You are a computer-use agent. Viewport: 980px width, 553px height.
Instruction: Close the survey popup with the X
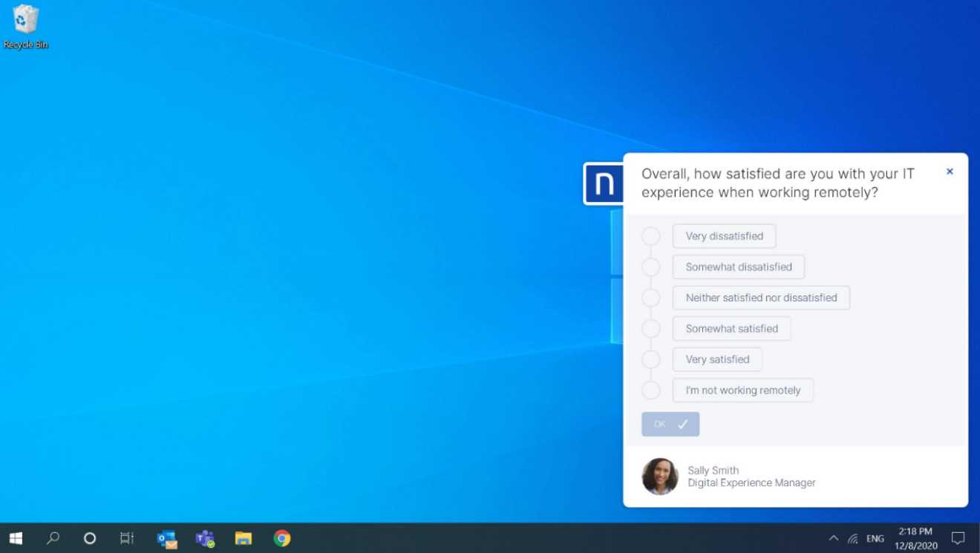coord(950,171)
